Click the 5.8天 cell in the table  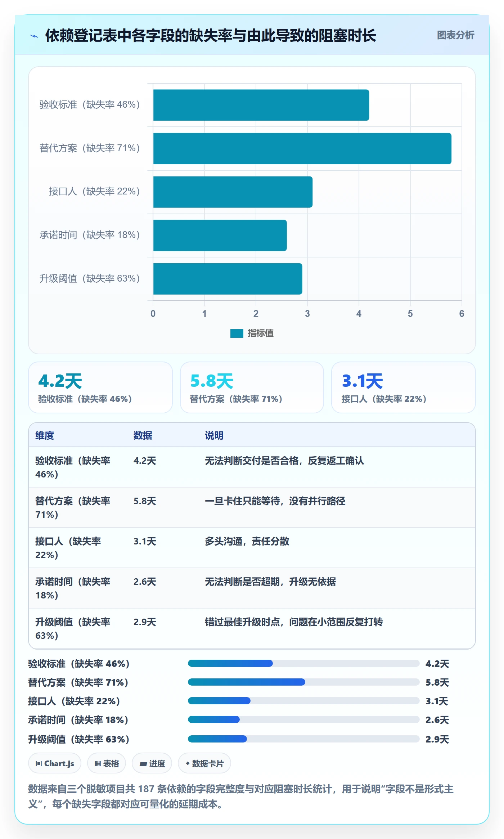tap(145, 501)
